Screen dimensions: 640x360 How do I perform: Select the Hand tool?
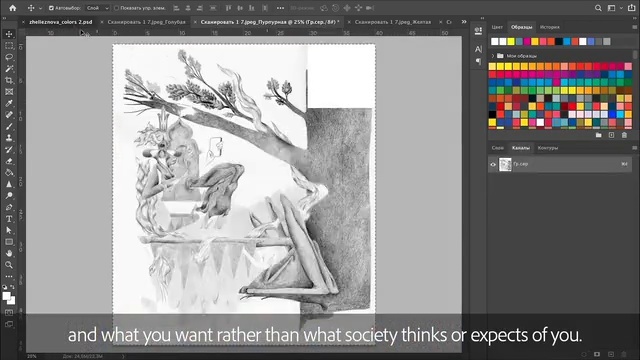coord(9,253)
